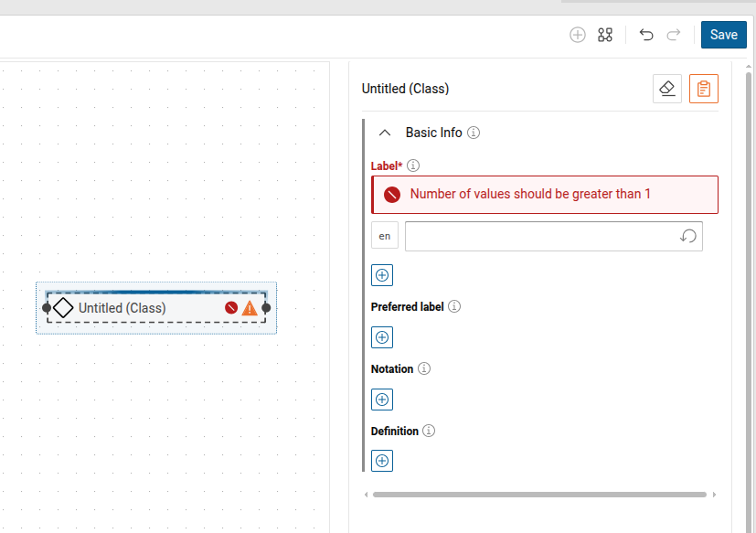Click the undo arrow in the toolbar
The width and height of the screenshot is (756, 533).
(646, 35)
